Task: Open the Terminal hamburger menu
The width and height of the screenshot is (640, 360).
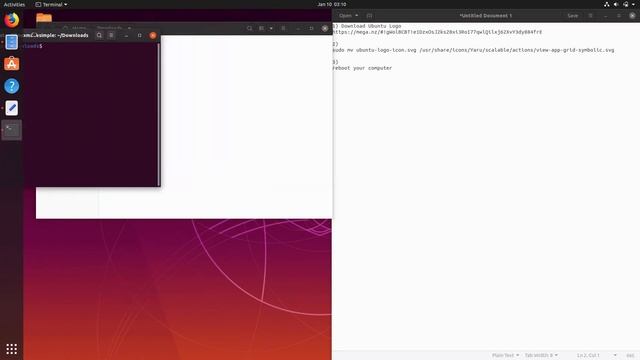Action: point(111,36)
